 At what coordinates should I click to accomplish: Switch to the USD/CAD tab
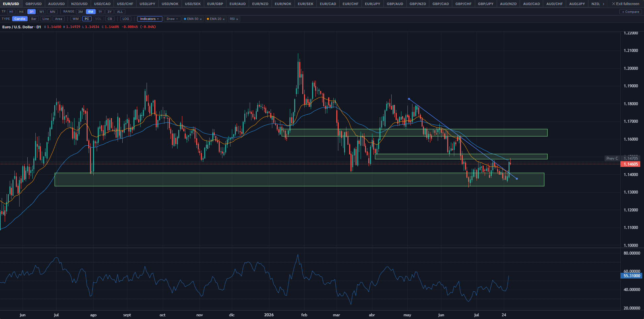(x=102, y=4)
